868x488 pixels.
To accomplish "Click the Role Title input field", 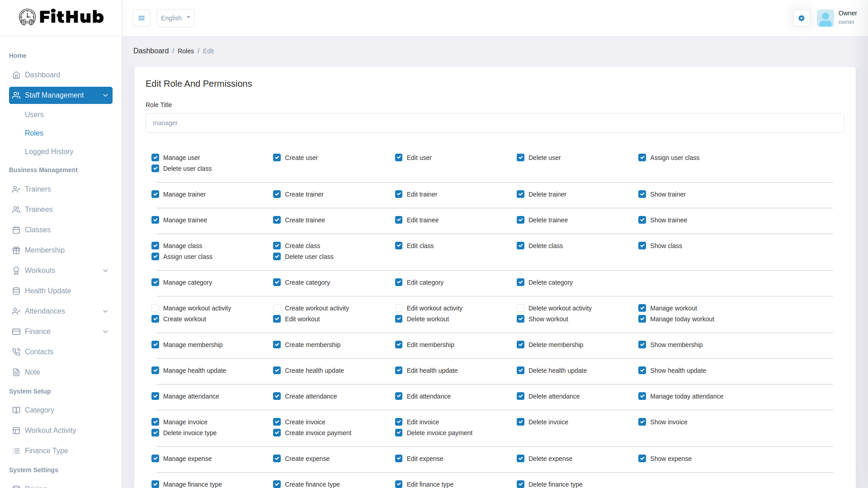I will [495, 123].
